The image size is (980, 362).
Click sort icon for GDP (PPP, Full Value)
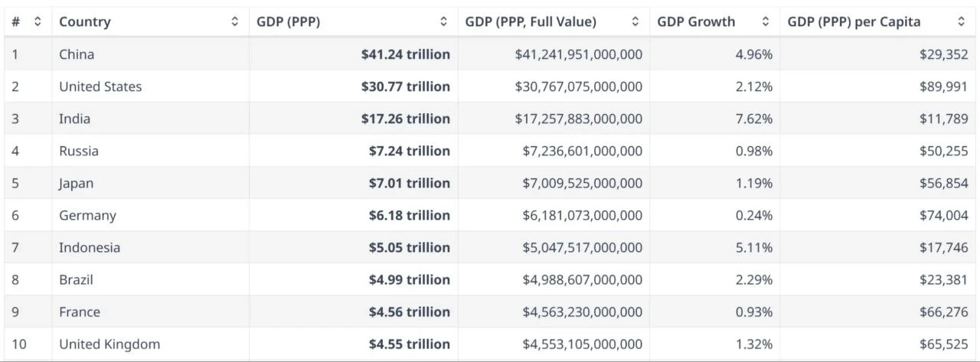pos(635,22)
